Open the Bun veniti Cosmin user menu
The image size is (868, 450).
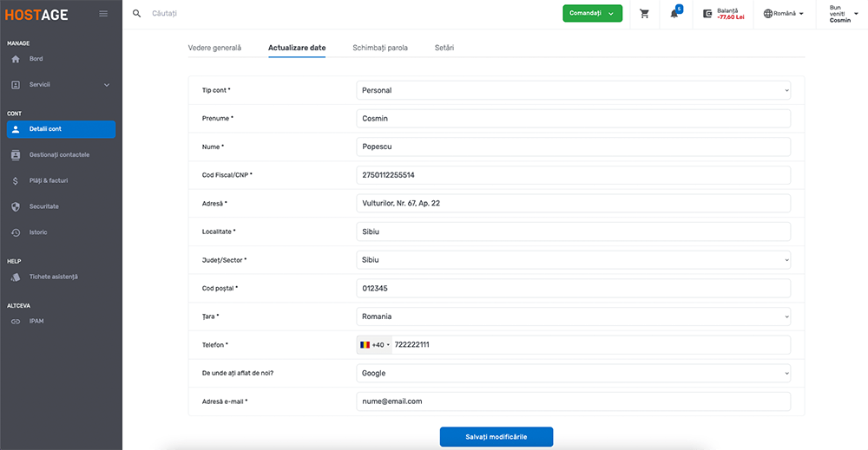pos(844,14)
